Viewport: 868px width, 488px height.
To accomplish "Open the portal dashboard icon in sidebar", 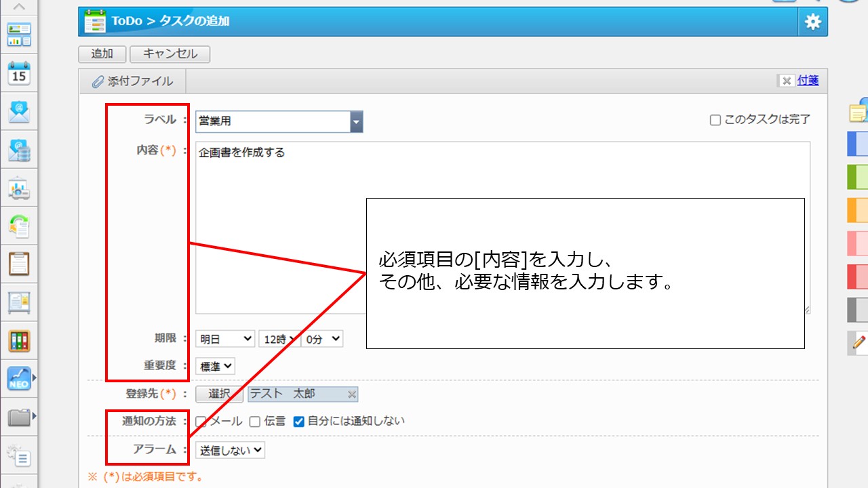I will [x=19, y=35].
